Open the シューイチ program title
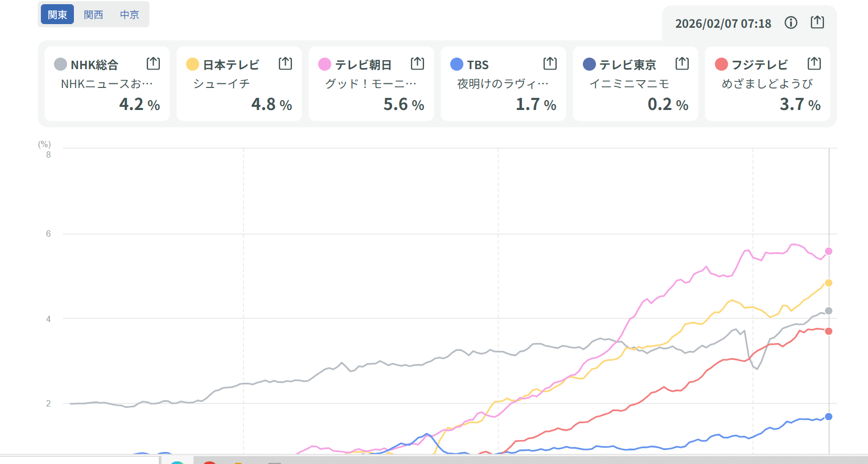 point(221,84)
